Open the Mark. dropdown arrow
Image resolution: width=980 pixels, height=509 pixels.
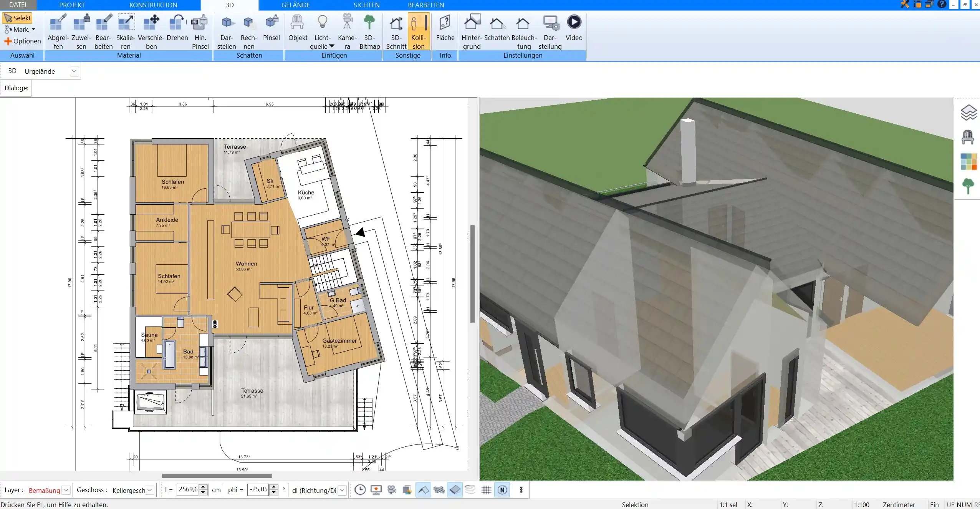[x=33, y=30]
